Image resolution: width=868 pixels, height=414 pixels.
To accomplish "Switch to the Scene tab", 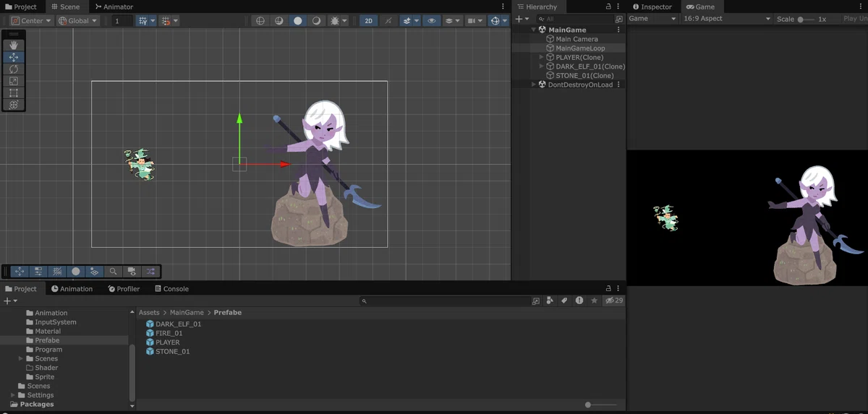I will click(x=65, y=7).
